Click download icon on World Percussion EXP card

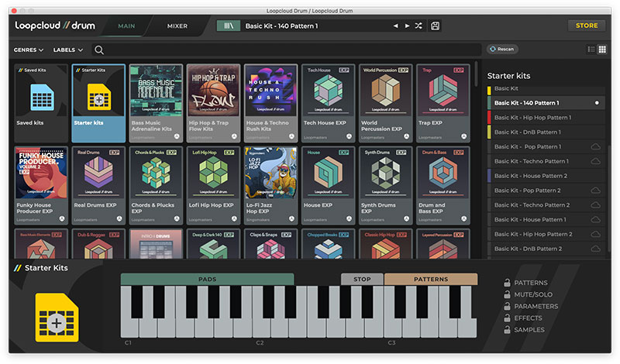406,136
